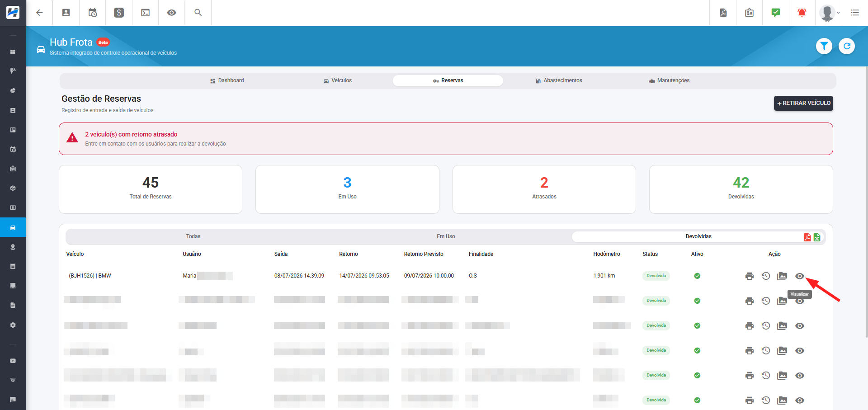Select the Em Uso filter tab
The image size is (868, 410).
(x=446, y=236)
